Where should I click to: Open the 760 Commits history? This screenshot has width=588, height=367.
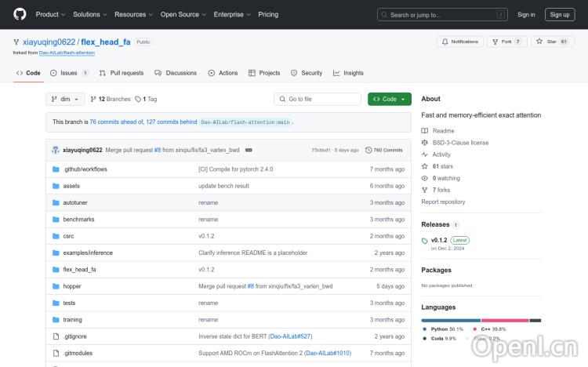click(x=384, y=150)
